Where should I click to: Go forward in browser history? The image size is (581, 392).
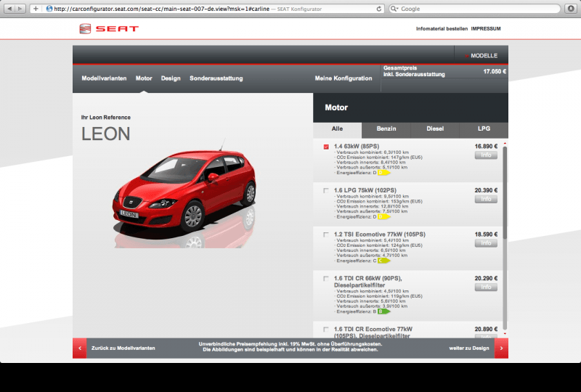(20, 9)
